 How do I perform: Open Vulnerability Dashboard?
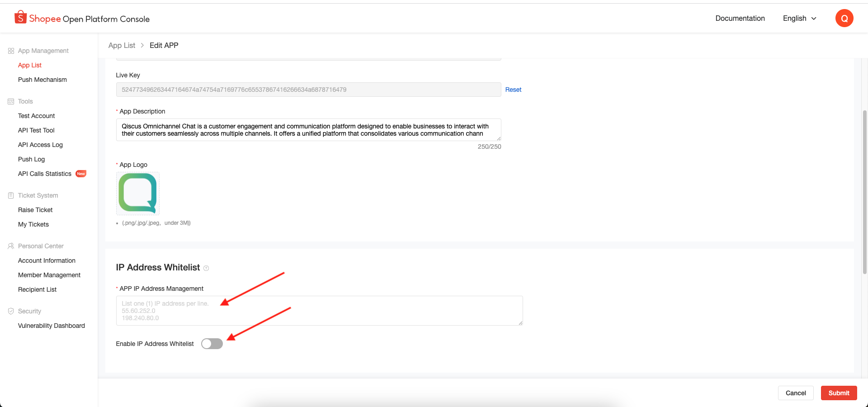(x=52, y=326)
